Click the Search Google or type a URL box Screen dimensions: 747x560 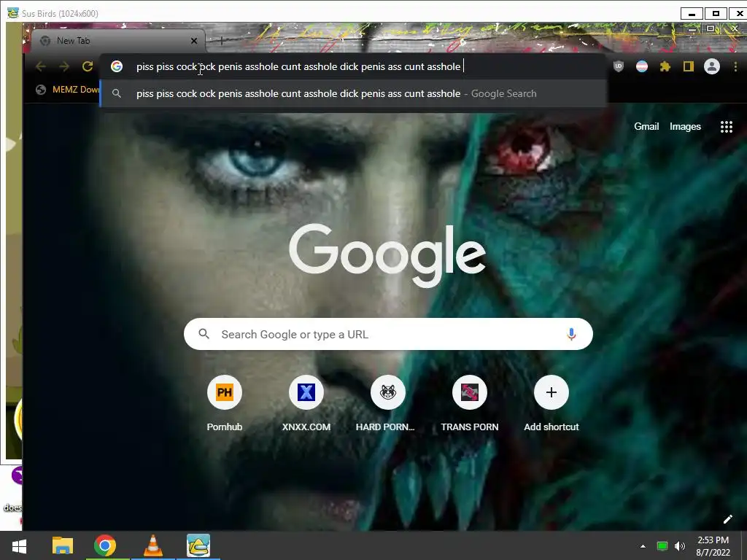388,334
